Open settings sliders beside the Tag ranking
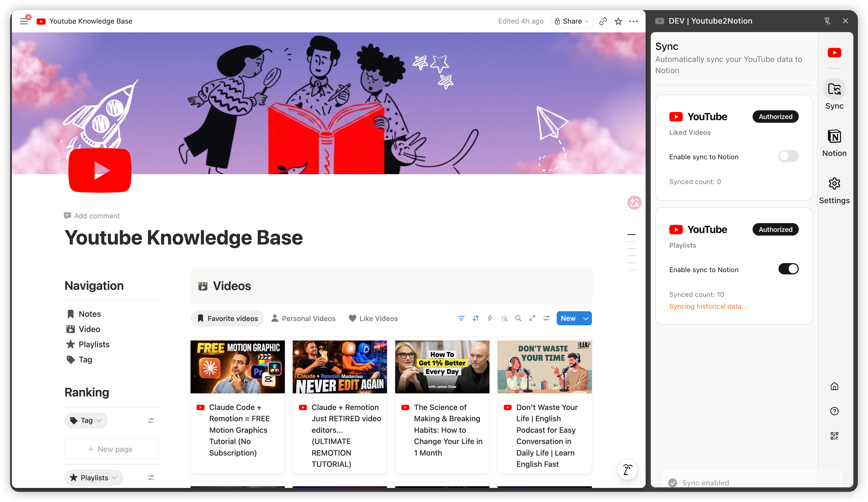868x502 pixels. coord(151,421)
